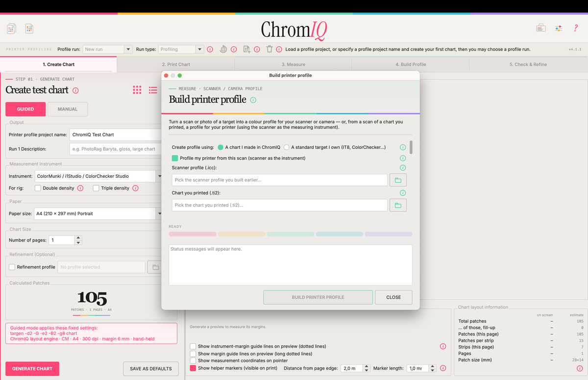
Task: Enable Double density checkbox
Action: point(38,188)
